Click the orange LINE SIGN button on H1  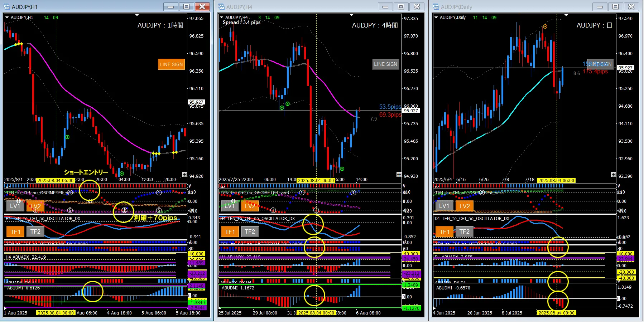pyautogui.click(x=171, y=64)
